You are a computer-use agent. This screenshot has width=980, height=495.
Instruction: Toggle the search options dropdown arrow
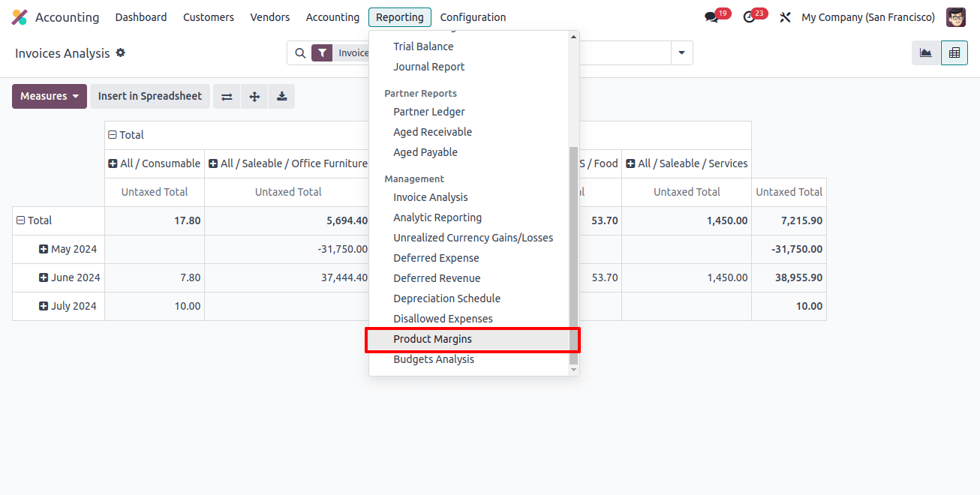(682, 53)
